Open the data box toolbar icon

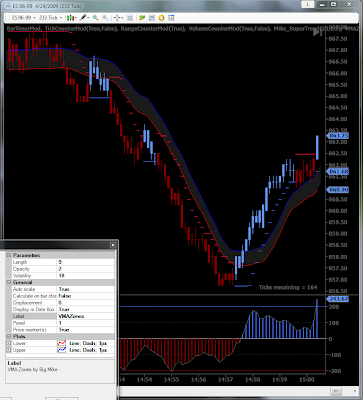[130, 18]
